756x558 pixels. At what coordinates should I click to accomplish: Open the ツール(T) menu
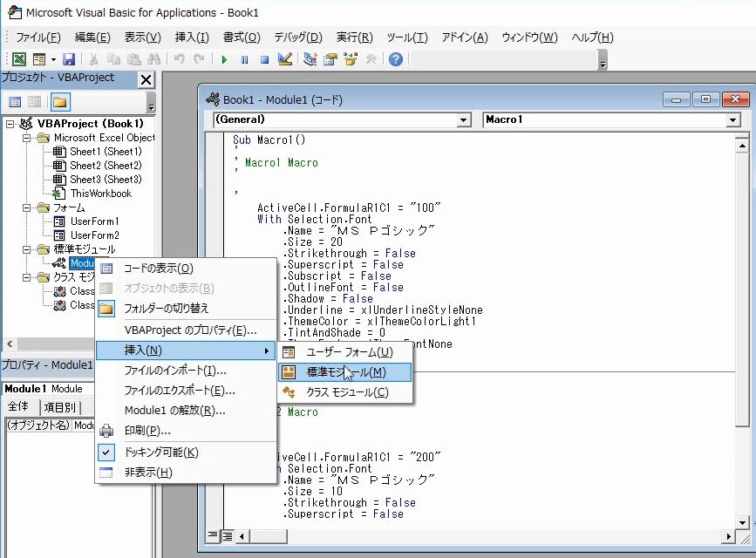click(x=407, y=37)
